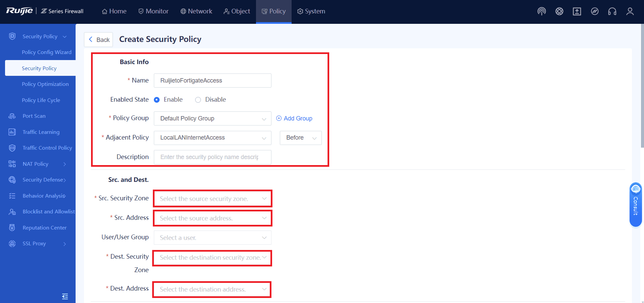This screenshot has width=644, height=303.
Task: Collapse sidebar using the bottom fold icon
Action: (65, 296)
